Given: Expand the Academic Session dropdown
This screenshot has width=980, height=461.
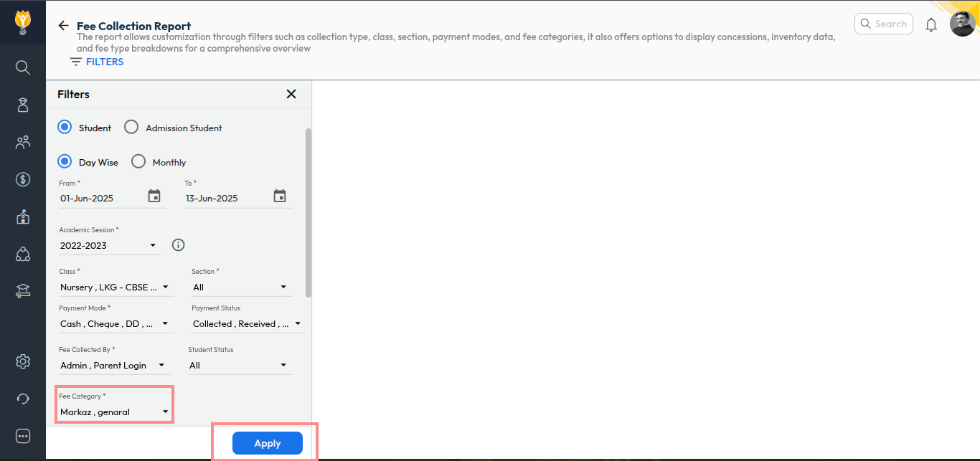Looking at the screenshot, I should click(109, 246).
